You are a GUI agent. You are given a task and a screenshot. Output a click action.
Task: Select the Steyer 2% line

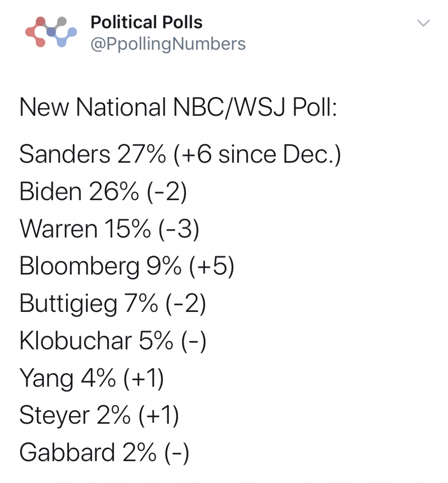tap(99, 416)
